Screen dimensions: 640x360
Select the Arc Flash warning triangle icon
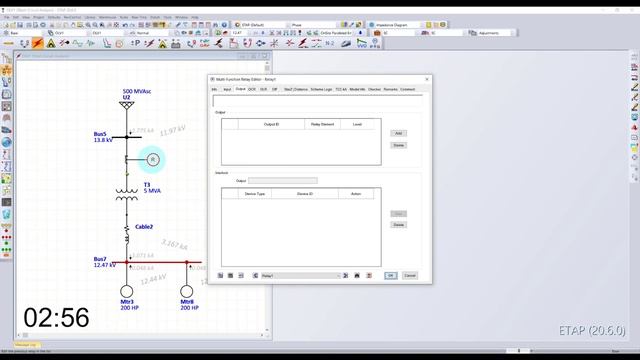click(51, 43)
